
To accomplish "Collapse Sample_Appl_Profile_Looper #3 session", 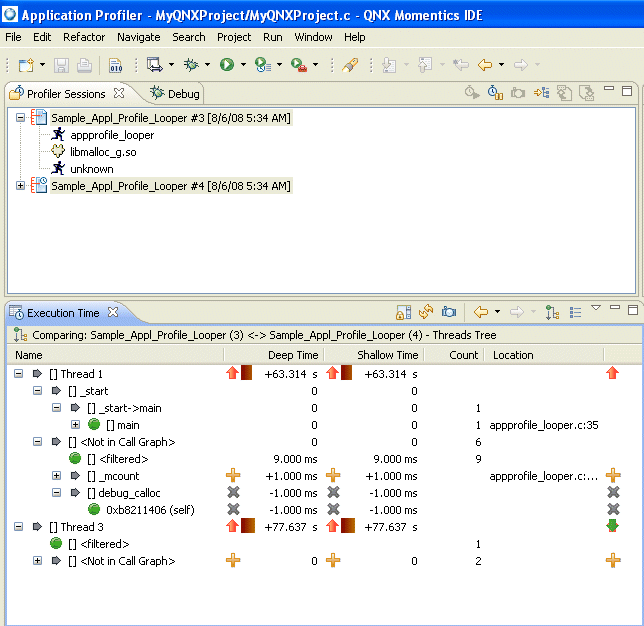I will 21,118.
